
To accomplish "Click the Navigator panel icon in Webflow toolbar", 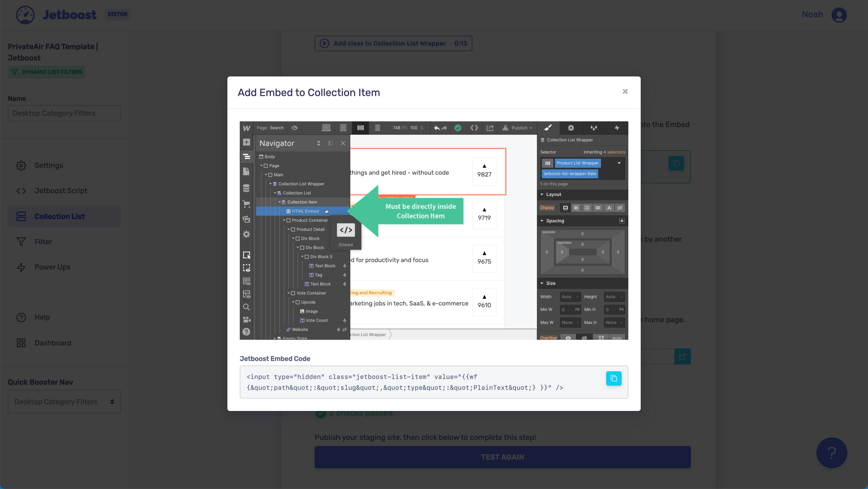I will 246,157.
